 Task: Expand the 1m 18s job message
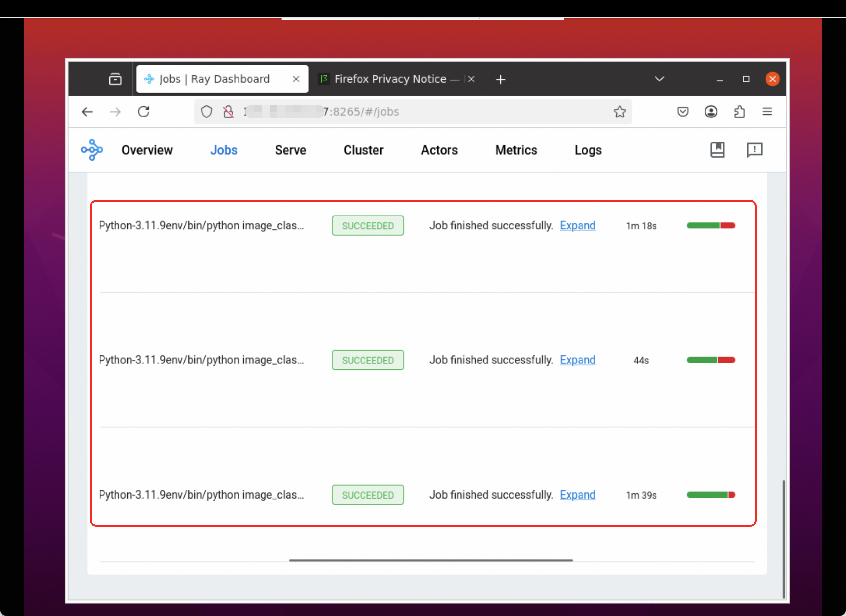click(577, 225)
